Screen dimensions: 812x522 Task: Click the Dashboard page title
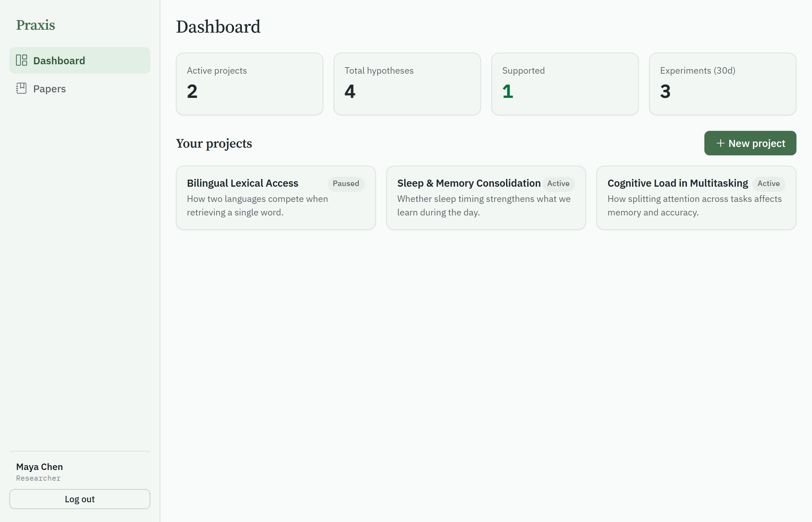click(x=218, y=27)
